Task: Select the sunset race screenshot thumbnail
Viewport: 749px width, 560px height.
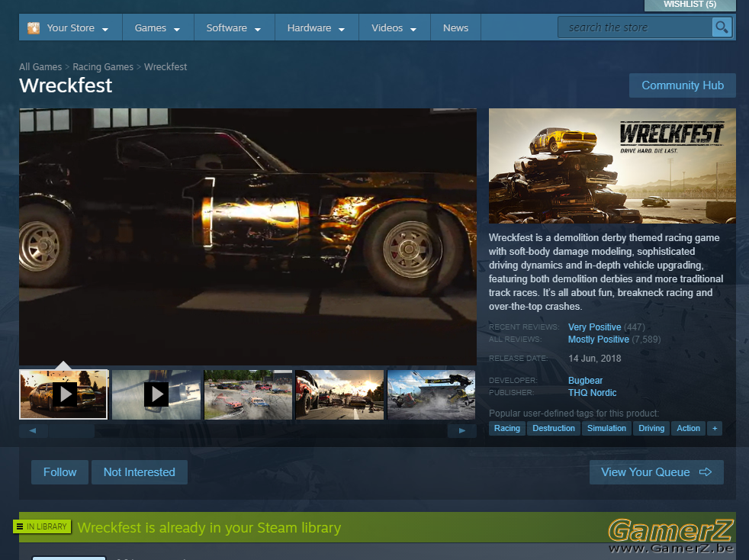Action: [x=339, y=394]
